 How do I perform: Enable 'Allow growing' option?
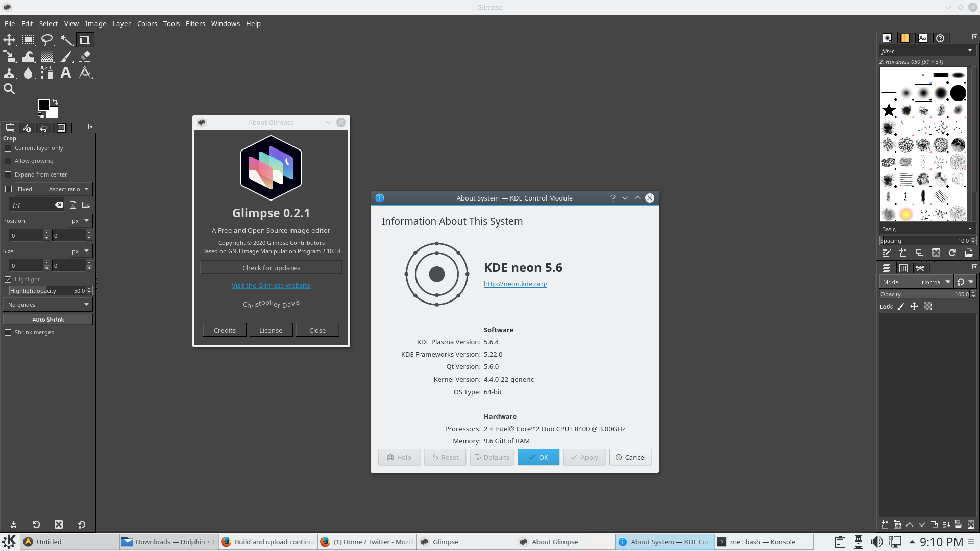click(x=8, y=161)
